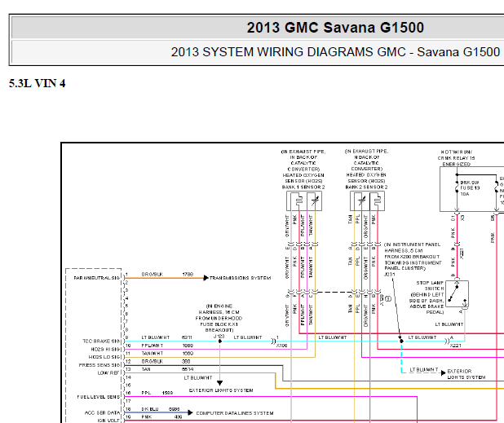504x423 pixels.
Task: Click the 'X100' connector label
Action: [282, 346]
